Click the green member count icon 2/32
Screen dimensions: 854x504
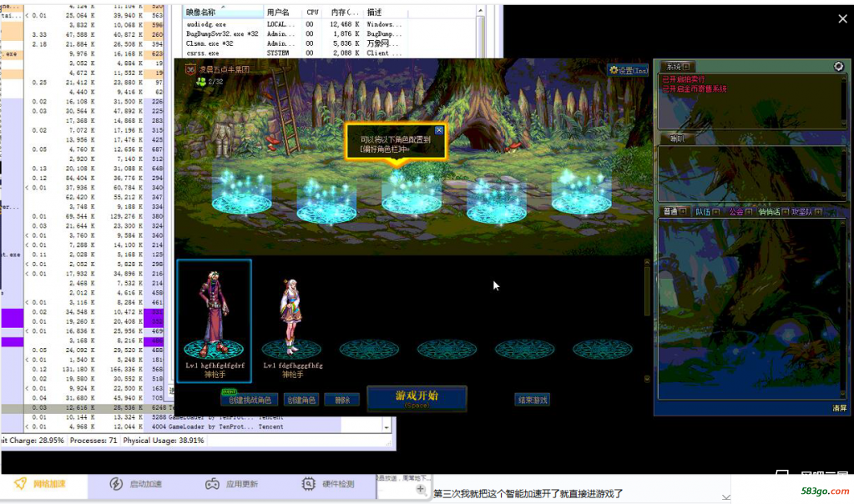click(x=201, y=82)
